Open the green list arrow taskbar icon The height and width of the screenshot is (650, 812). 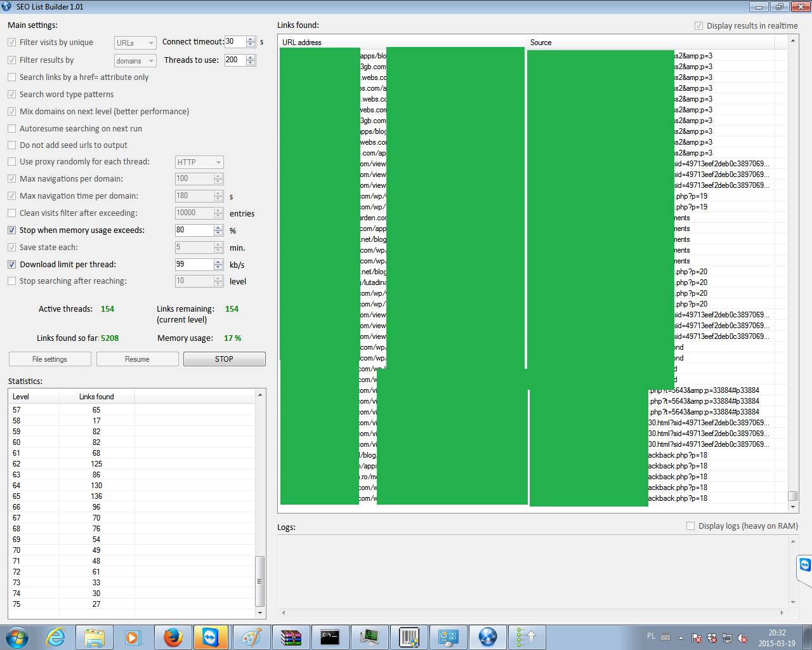click(527, 637)
